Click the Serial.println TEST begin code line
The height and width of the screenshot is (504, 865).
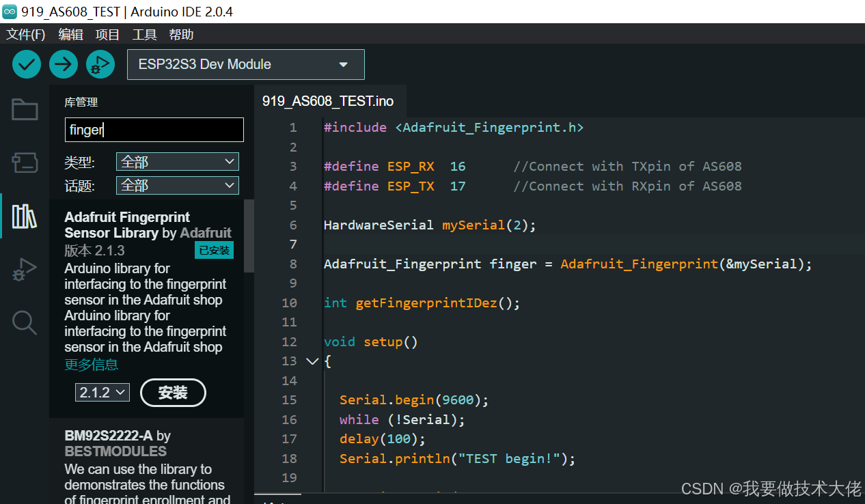(458, 458)
